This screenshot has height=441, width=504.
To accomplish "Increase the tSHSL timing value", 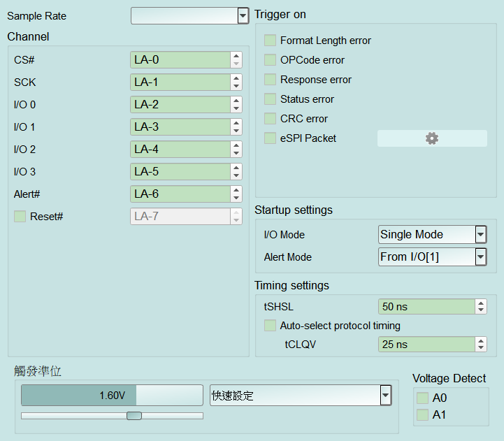I will click(481, 303).
